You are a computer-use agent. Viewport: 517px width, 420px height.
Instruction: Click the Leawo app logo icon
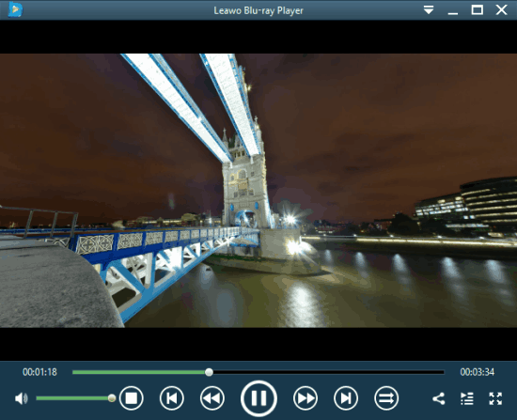(x=15, y=9)
